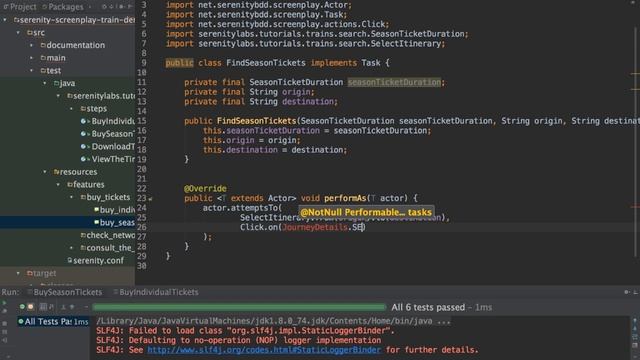This screenshot has height=360, width=640.
Task: Collapse the resources folder arrow
Action: tap(45, 172)
